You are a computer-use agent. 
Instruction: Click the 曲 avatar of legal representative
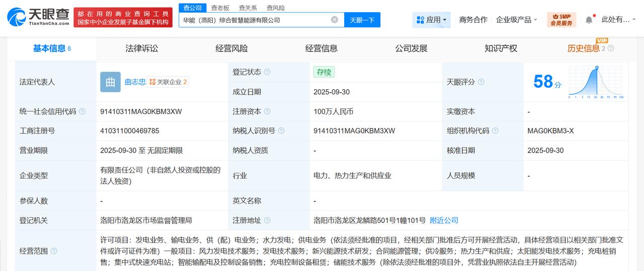click(x=110, y=82)
